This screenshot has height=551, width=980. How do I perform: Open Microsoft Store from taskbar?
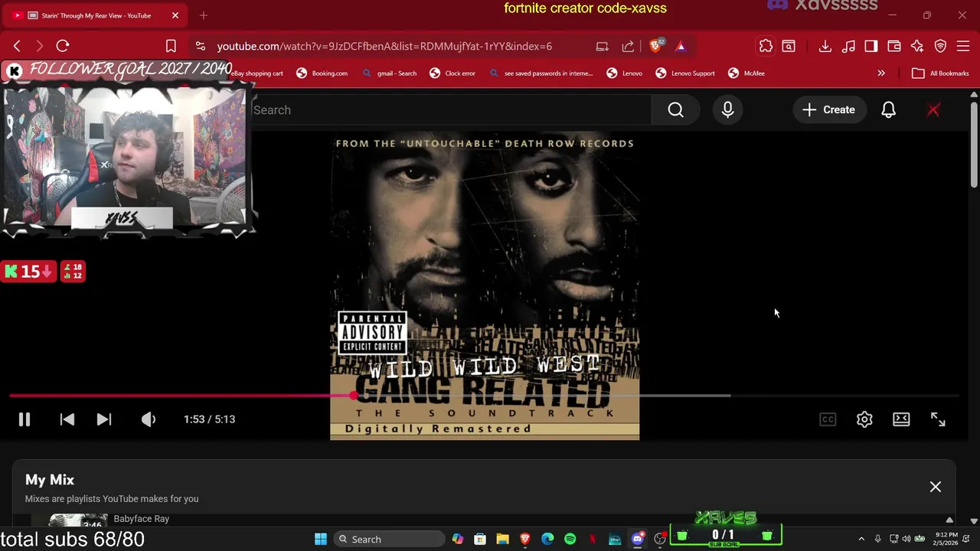point(480,540)
